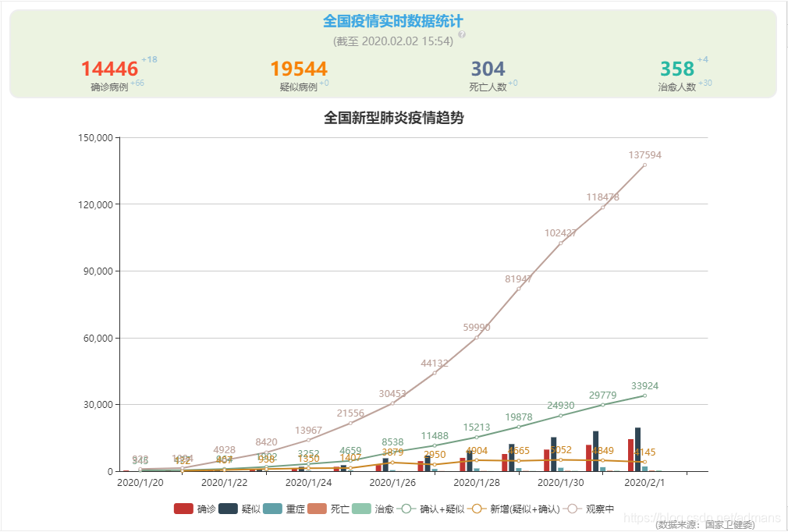Click the x-axis label 2020/1/26
Viewport: 788px width, 532px height.
point(392,482)
